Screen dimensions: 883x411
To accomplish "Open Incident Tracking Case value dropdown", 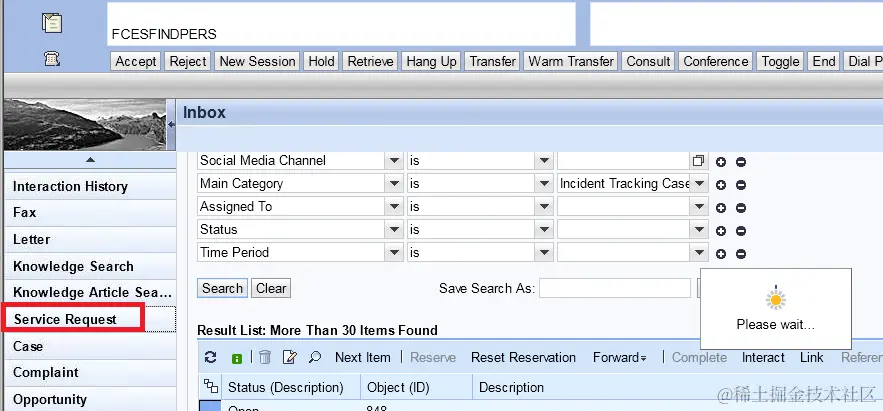I will click(699, 184).
